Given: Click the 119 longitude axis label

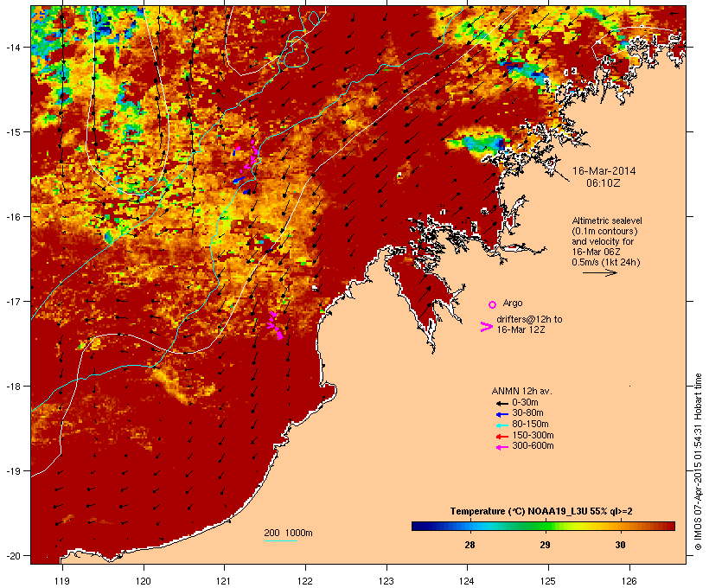Looking at the screenshot, I should (62, 581).
